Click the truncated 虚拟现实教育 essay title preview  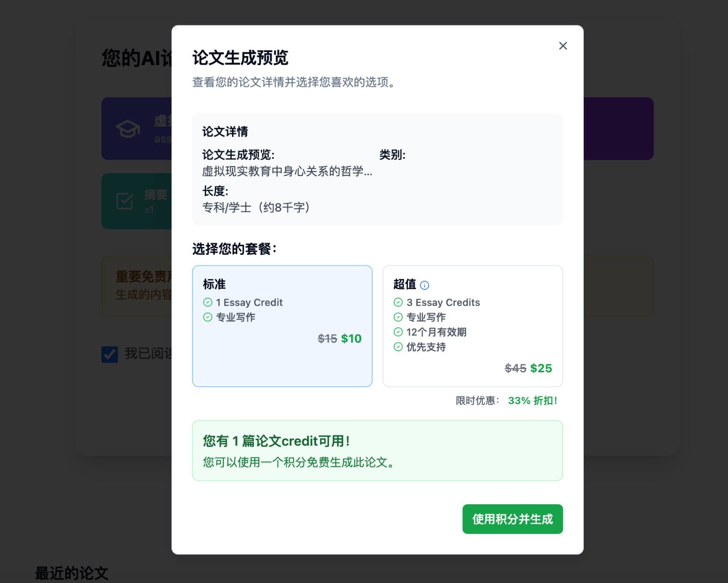coord(287,172)
